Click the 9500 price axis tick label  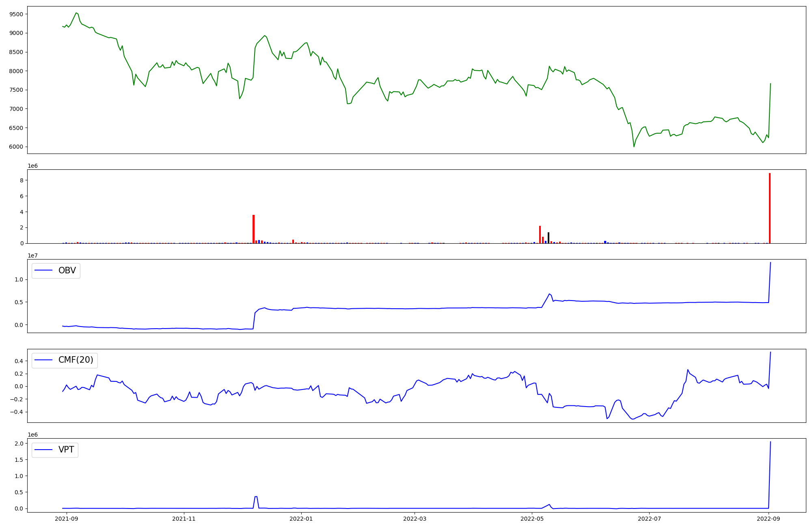click(17, 14)
